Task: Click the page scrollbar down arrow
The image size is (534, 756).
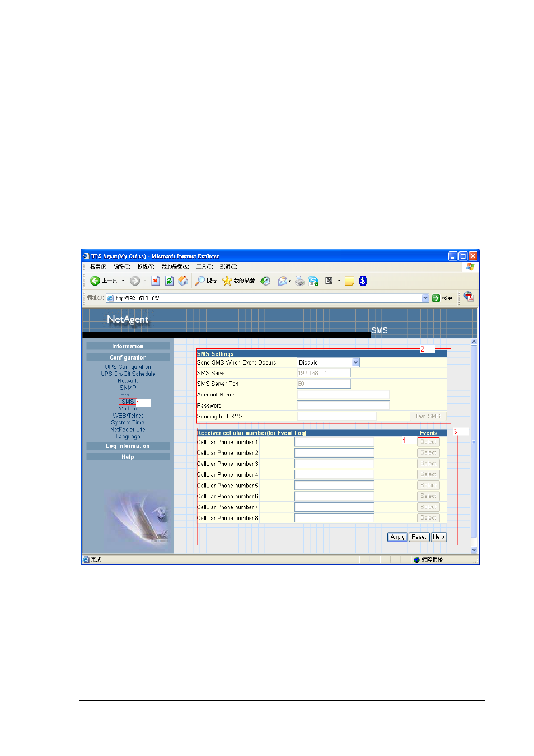Action: tap(474, 550)
